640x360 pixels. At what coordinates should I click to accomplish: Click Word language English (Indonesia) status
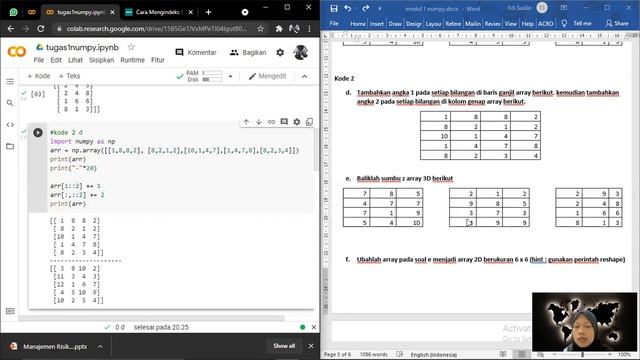pos(433,355)
